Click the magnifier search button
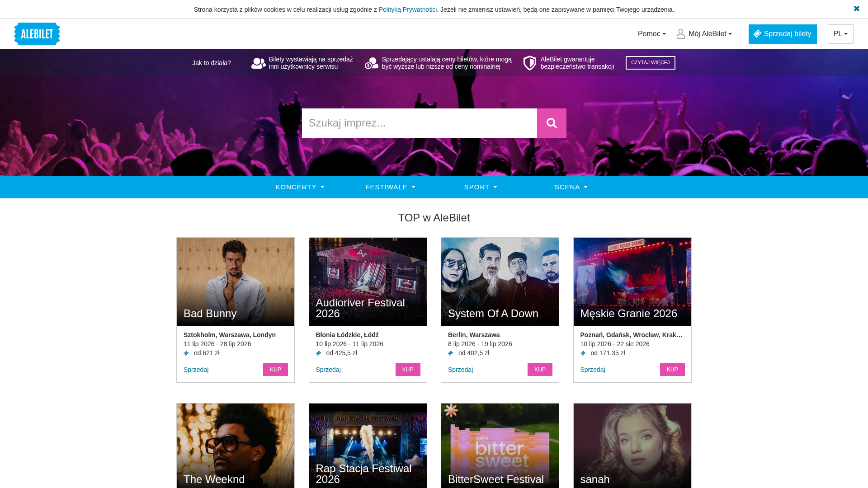Screen dimensions: 868x488 point(552,123)
